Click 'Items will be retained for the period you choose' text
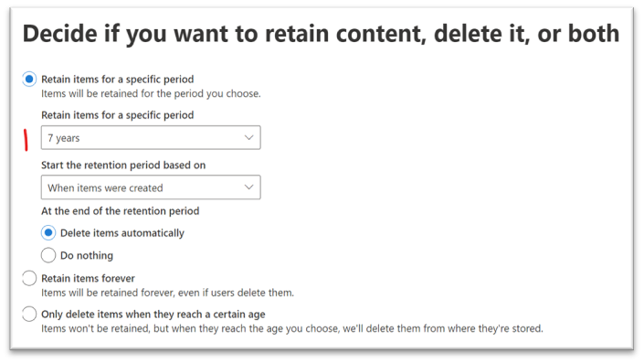 coord(151,94)
